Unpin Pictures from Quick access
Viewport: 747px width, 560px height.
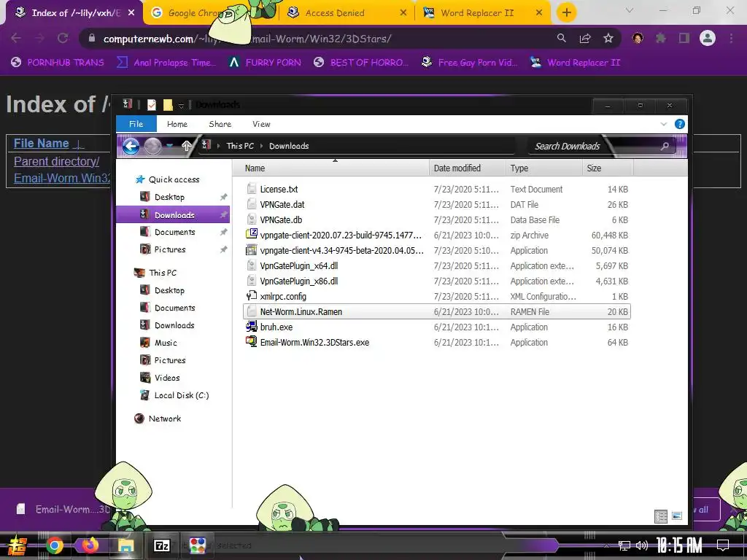coord(223,249)
